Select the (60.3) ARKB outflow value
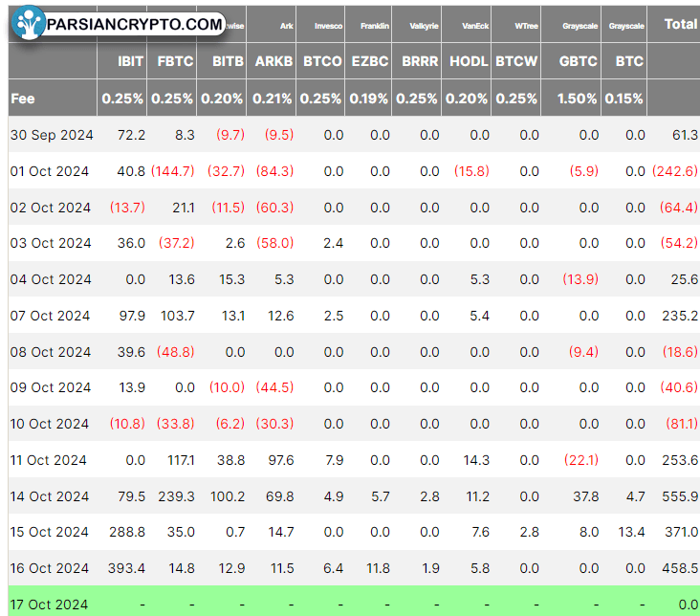 click(274, 208)
